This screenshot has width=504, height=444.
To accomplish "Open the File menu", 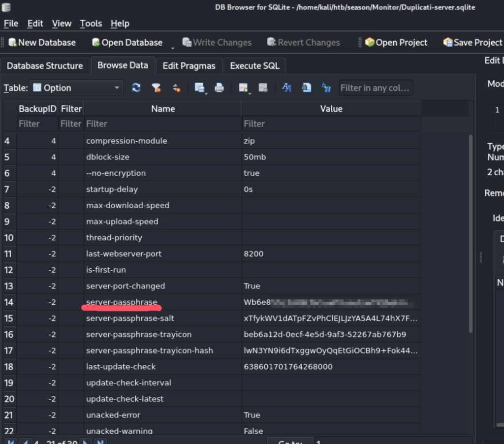I will click(x=11, y=24).
